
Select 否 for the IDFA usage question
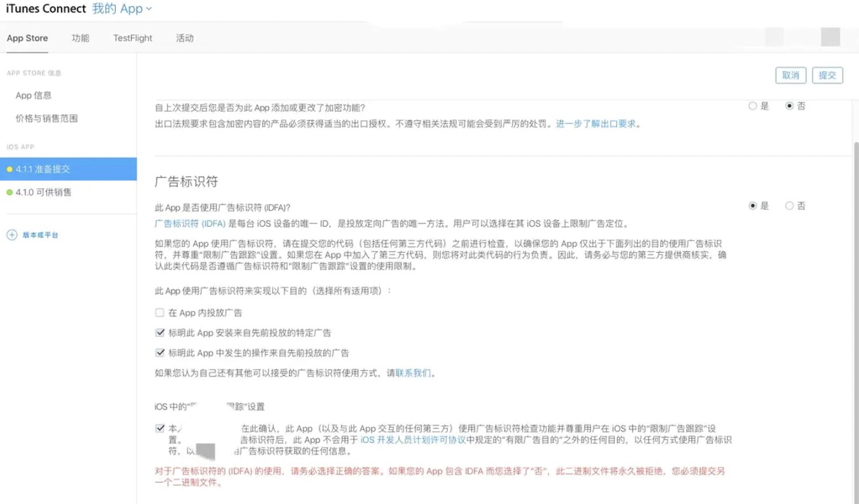coord(789,206)
